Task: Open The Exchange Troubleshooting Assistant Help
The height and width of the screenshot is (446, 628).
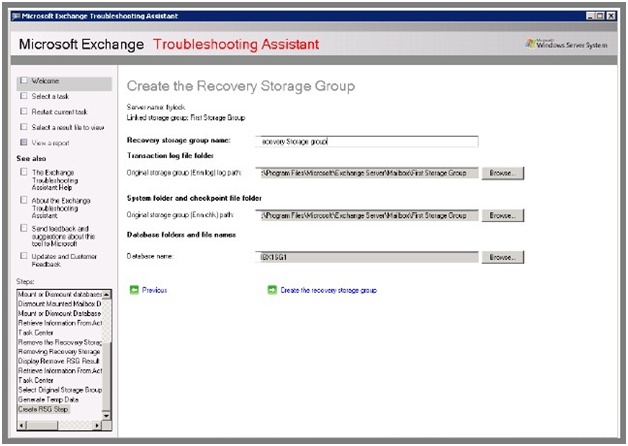Action: 55,180
